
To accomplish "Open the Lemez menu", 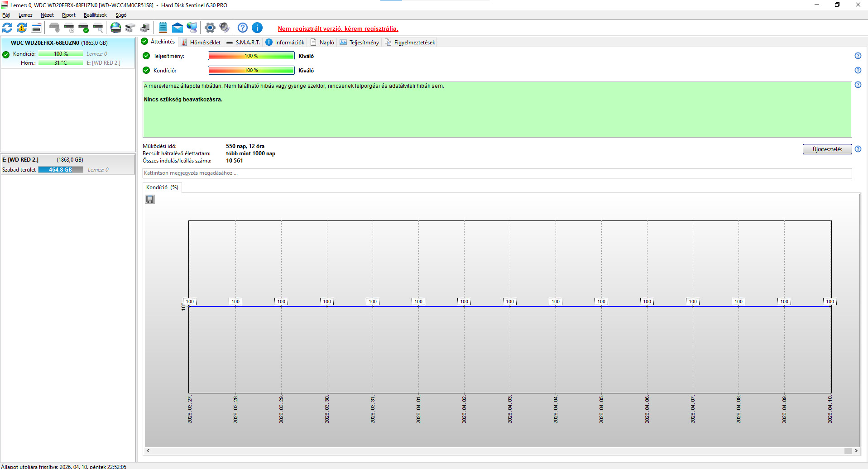I will coord(25,15).
